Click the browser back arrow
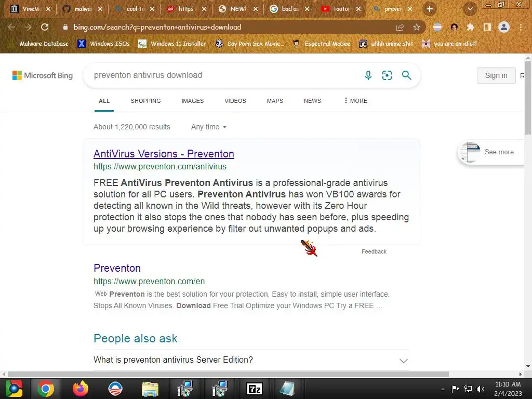This screenshot has width=532, height=399. (11, 27)
